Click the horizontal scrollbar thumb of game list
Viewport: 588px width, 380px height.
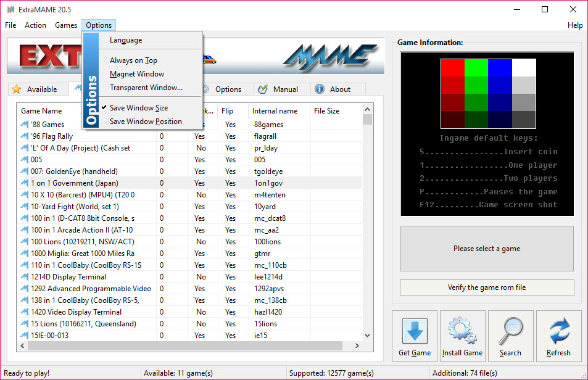pos(185,345)
